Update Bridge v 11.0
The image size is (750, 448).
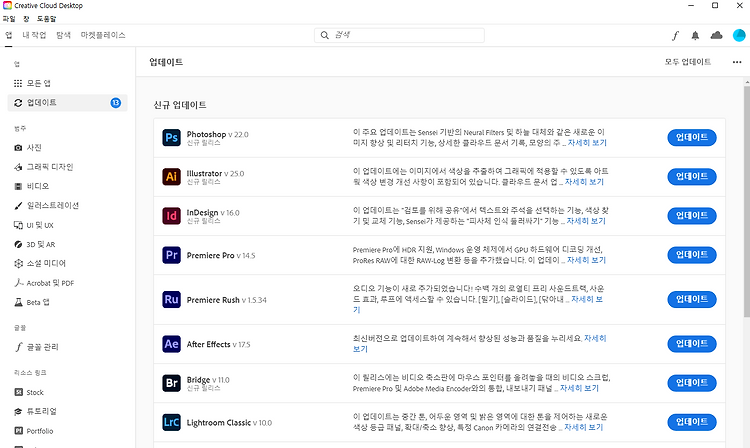tap(692, 383)
